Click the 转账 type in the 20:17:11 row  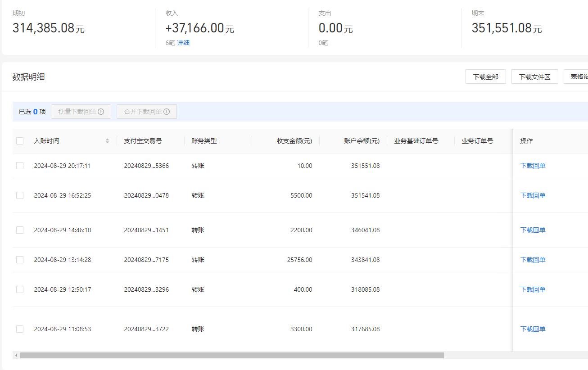(198, 166)
